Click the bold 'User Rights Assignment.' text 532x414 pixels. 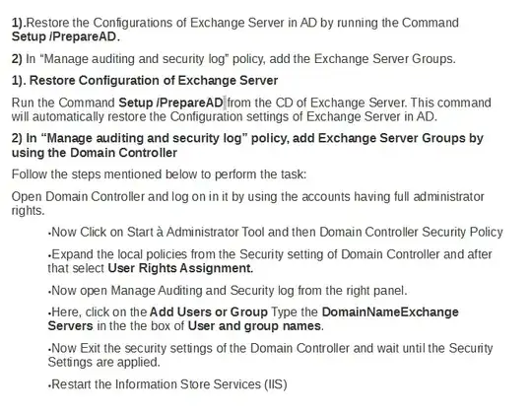(180, 268)
